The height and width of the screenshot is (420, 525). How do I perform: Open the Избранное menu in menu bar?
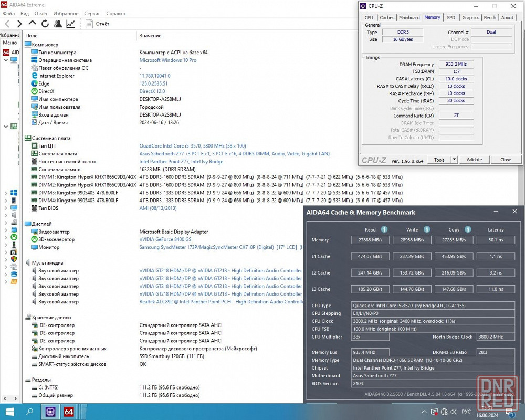click(x=66, y=14)
